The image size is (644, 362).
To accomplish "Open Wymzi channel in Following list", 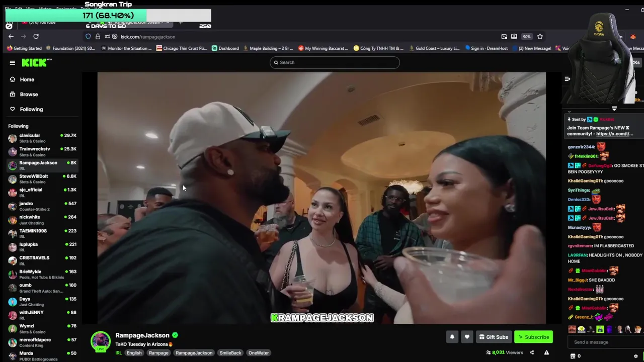I will (42, 328).
